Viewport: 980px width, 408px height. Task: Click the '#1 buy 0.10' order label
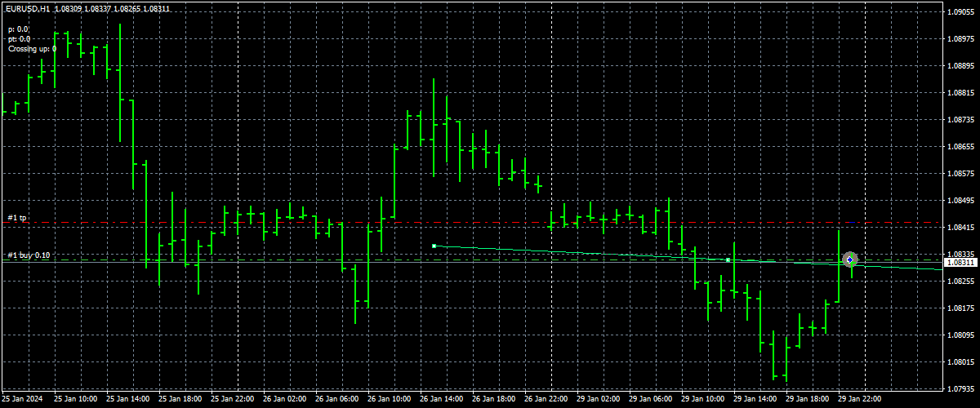(x=29, y=255)
